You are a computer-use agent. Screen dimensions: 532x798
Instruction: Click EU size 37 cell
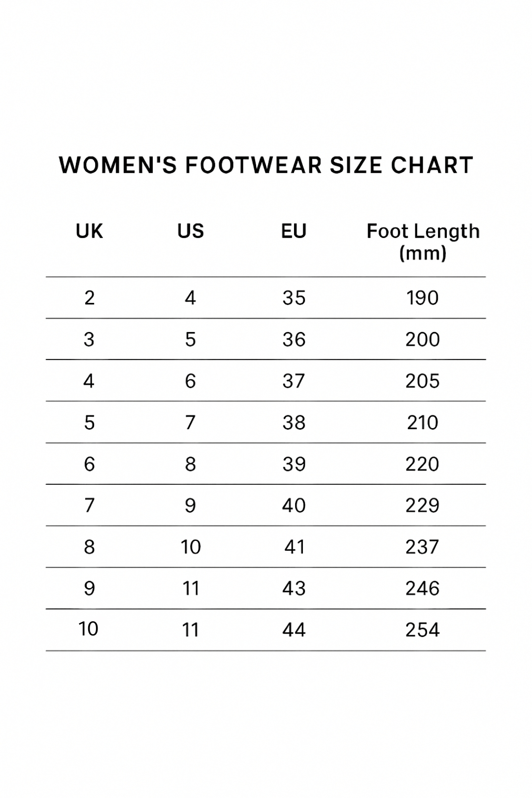coord(294,381)
